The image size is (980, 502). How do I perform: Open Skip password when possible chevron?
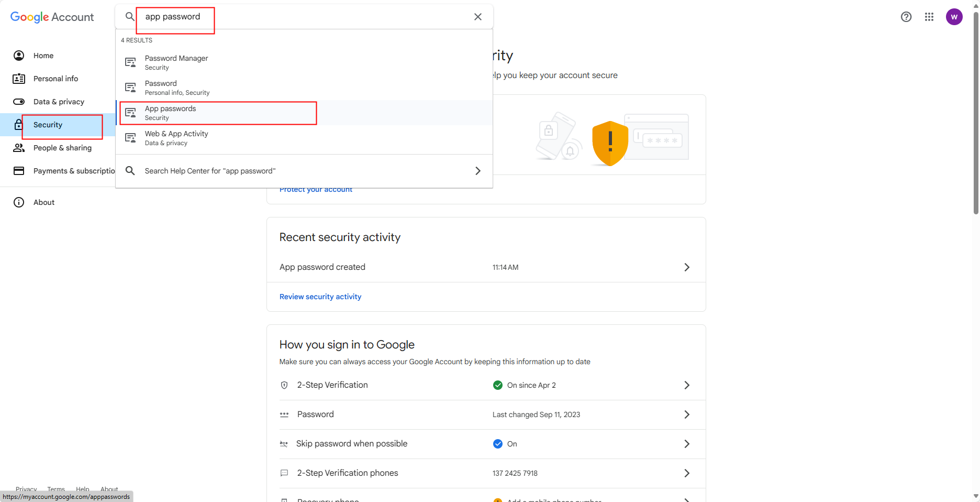pos(687,444)
